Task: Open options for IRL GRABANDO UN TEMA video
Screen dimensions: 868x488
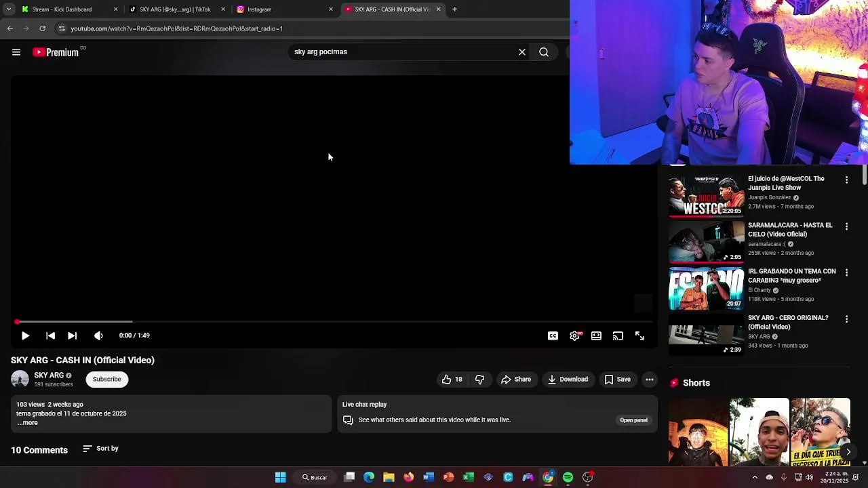Action: 846,272
